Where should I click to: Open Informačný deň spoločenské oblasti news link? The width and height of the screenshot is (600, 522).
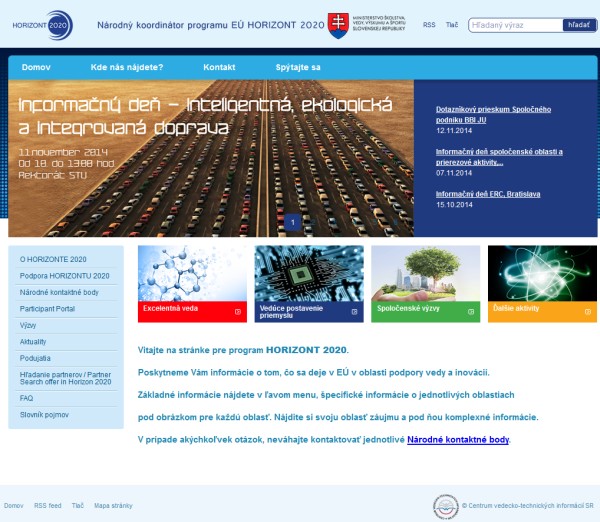(x=499, y=157)
